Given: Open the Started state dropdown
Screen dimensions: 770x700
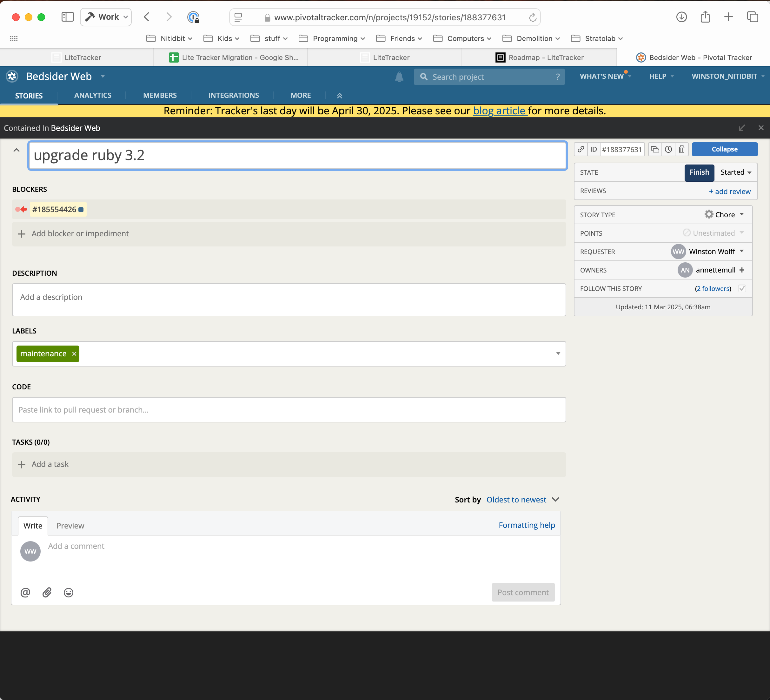Looking at the screenshot, I should [x=736, y=172].
